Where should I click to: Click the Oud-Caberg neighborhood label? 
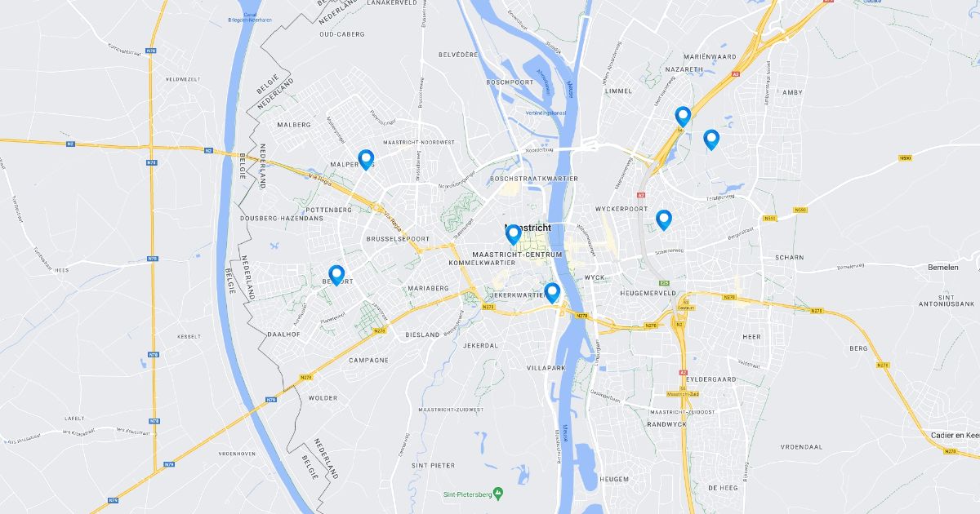(341, 34)
